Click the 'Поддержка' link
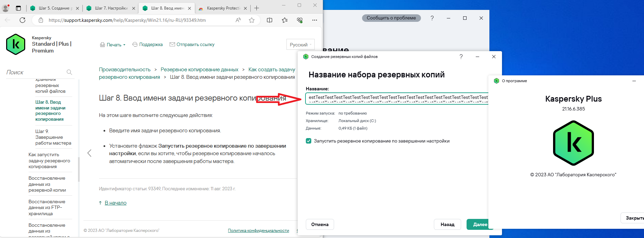 147,45
